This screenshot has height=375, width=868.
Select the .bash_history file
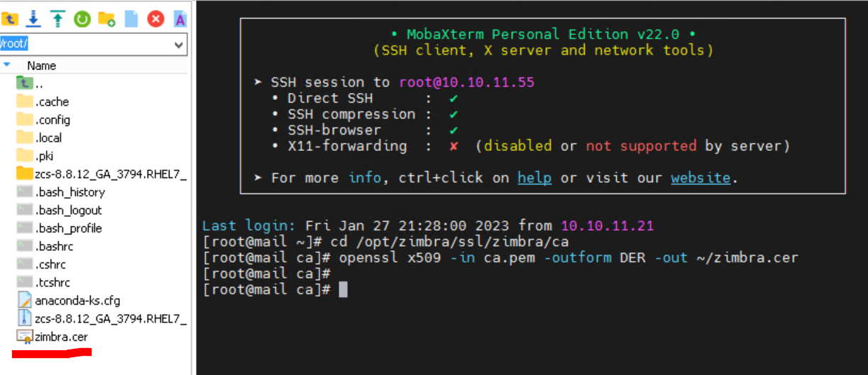70,192
